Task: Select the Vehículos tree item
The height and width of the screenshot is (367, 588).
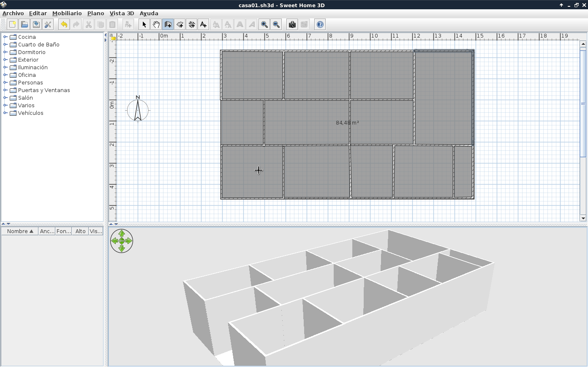Action: tap(30, 113)
